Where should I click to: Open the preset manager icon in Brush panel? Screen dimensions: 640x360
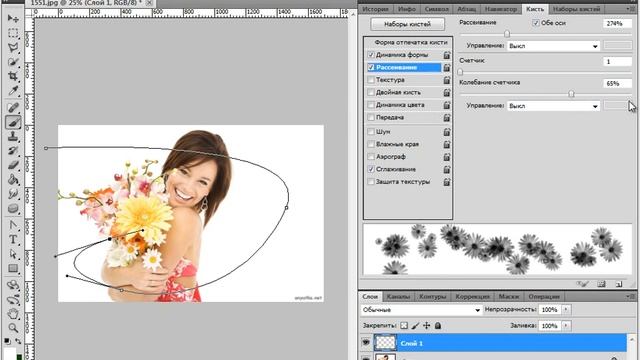click(601, 284)
